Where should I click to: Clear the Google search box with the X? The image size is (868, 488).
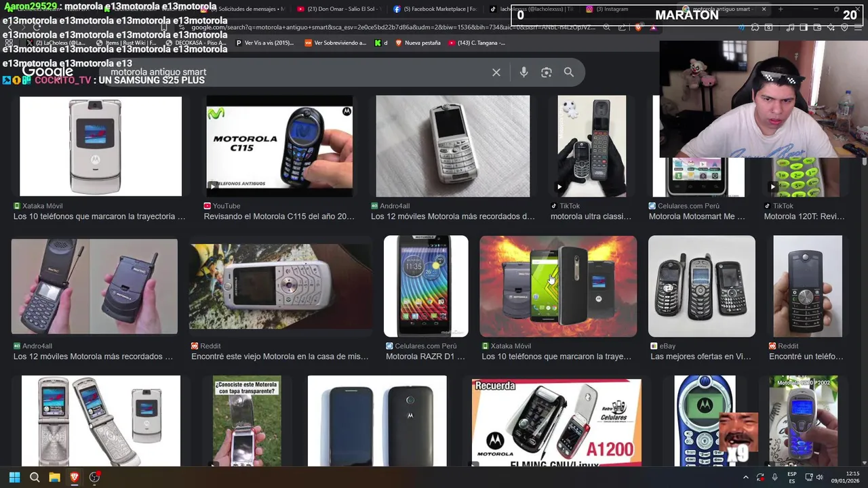click(496, 73)
